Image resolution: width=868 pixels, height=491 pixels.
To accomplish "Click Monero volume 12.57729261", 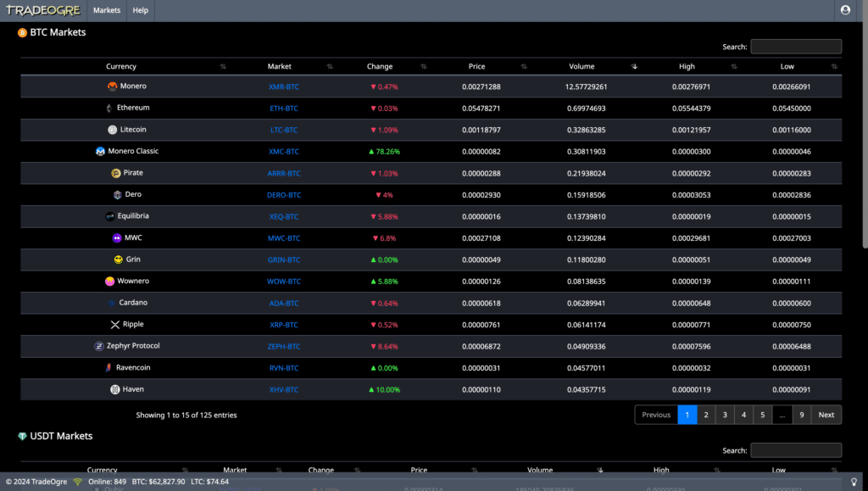I will (x=587, y=86).
